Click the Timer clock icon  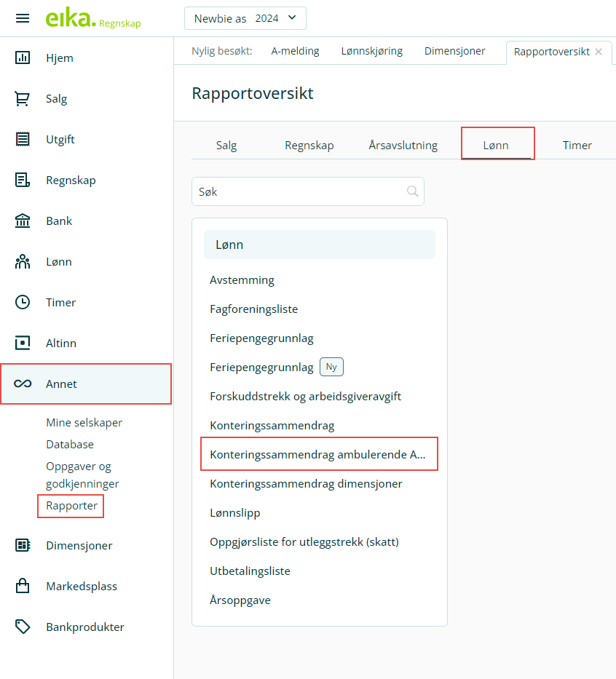(x=23, y=302)
